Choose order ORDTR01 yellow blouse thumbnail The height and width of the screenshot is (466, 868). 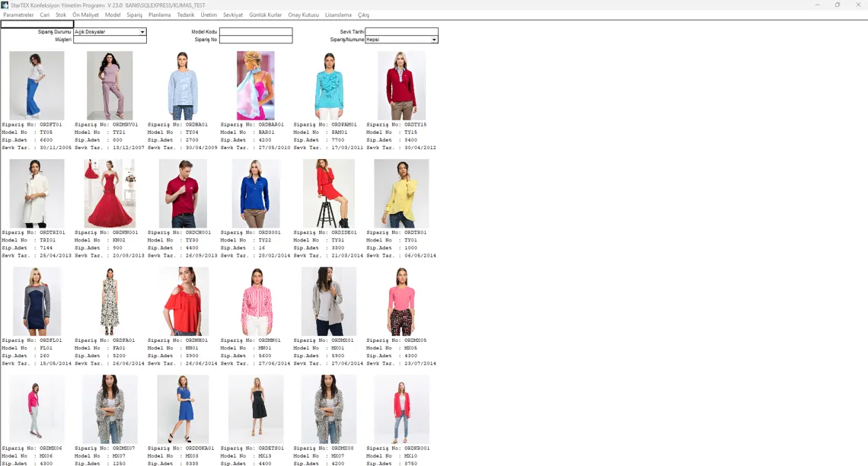[401, 193]
